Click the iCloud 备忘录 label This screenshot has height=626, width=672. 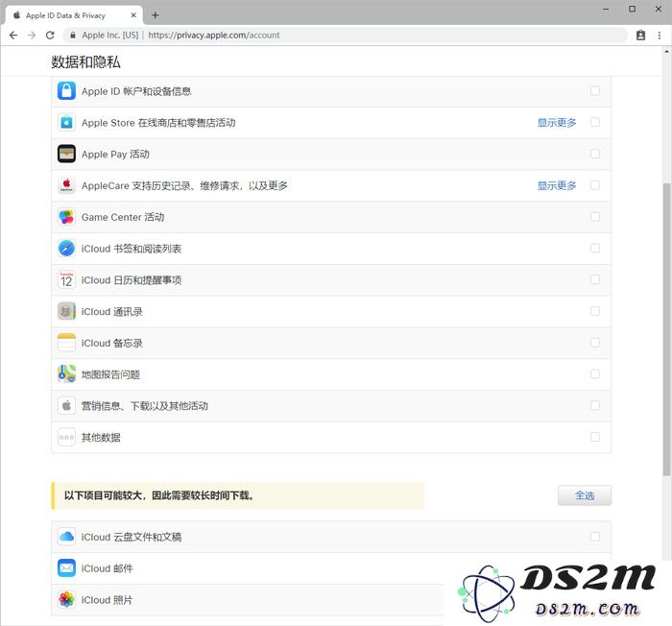pos(112,344)
